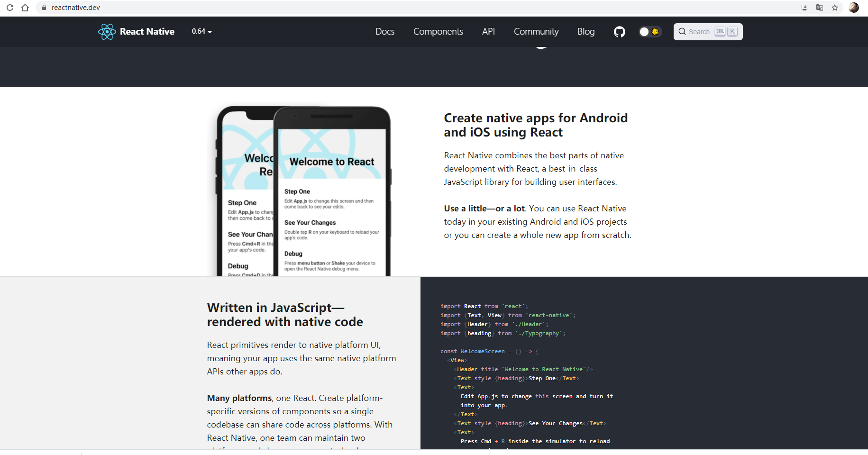Click the browser home icon

point(26,8)
